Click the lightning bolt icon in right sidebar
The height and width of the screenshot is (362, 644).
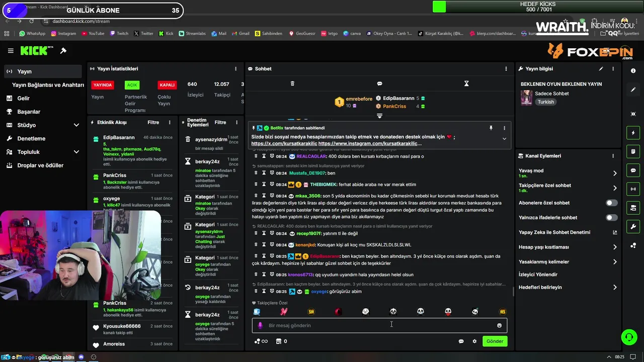point(633,133)
